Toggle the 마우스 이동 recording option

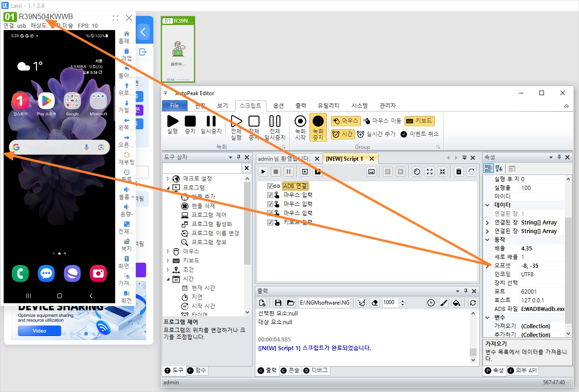point(382,121)
